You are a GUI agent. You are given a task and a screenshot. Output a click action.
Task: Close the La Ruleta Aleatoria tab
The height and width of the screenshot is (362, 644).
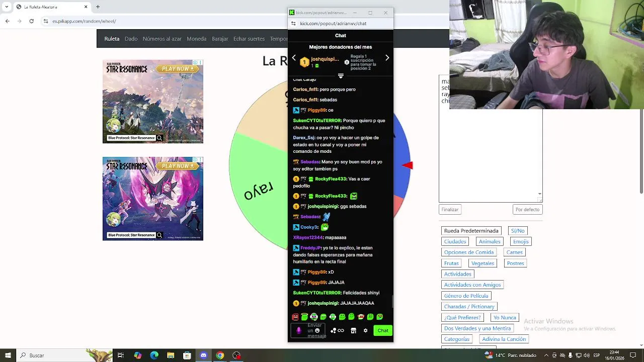tap(86, 7)
